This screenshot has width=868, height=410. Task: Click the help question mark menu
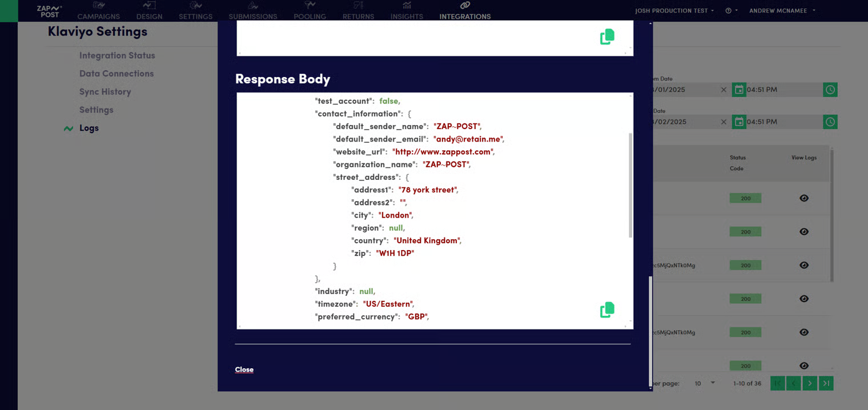[x=729, y=11]
